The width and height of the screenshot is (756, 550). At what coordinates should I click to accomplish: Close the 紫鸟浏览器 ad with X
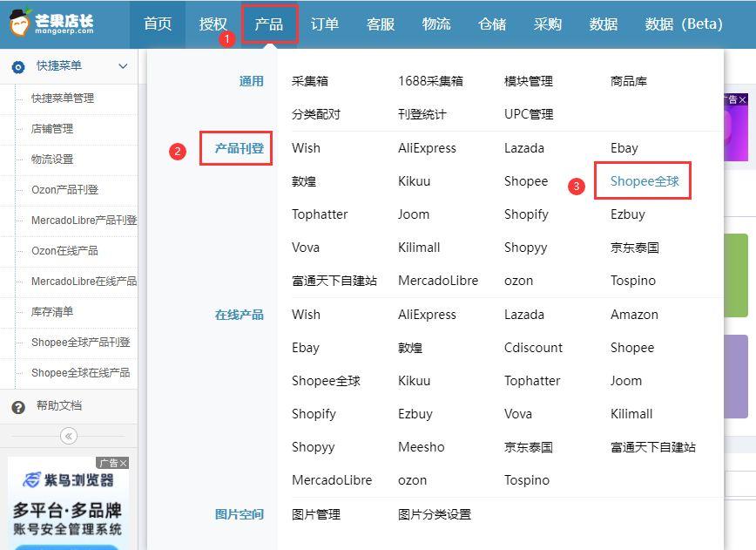[x=124, y=463]
